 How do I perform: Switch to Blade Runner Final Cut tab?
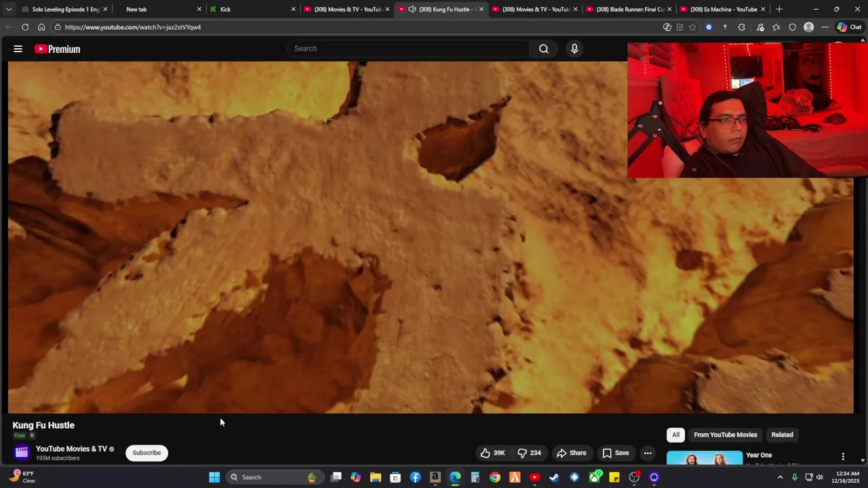(x=629, y=9)
